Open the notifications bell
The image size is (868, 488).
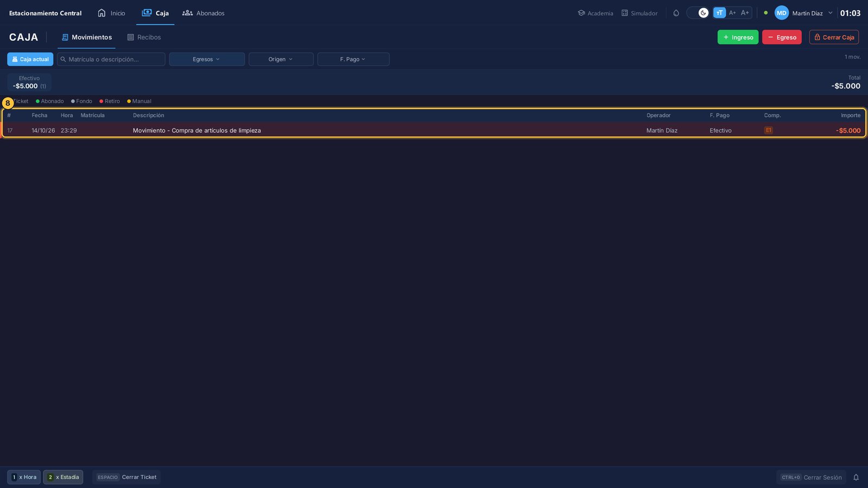tap(856, 477)
